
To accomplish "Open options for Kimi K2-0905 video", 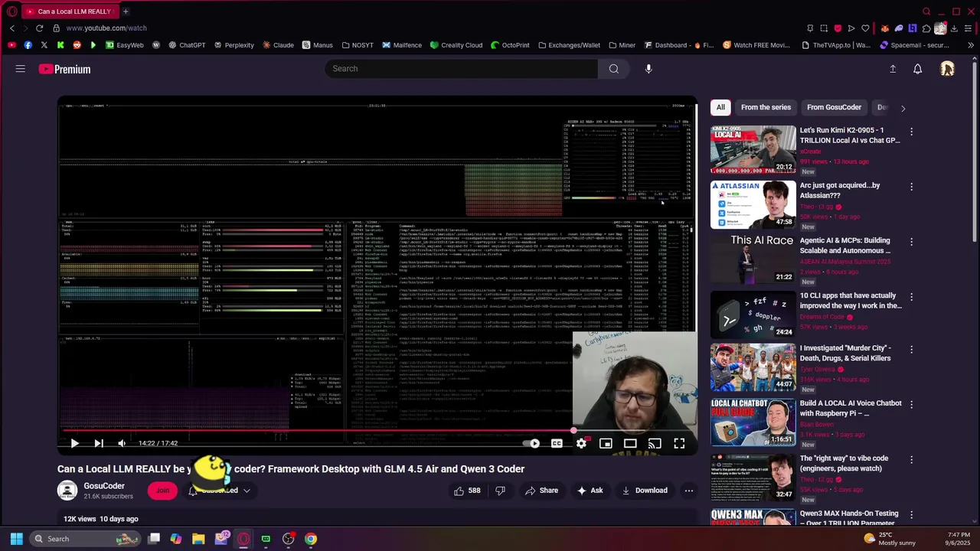I will pos(911,132).
